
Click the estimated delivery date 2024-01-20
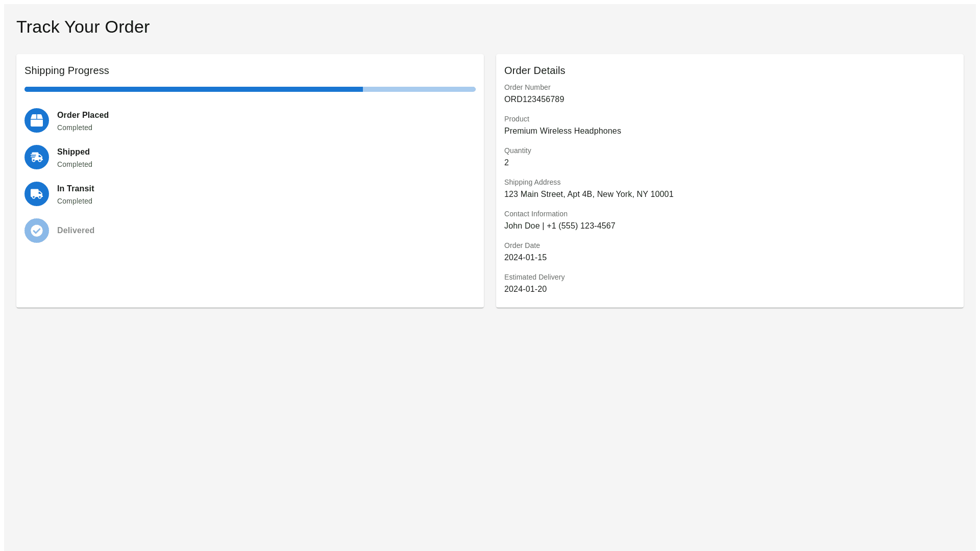(525, 289)
